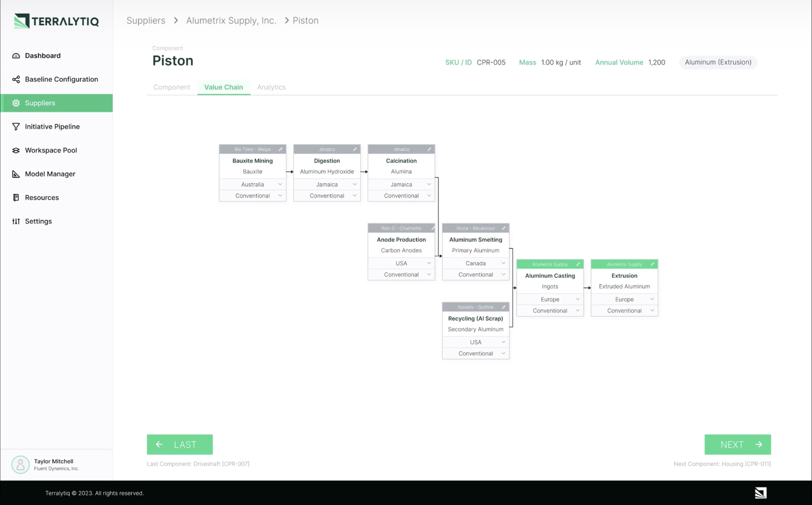Click the Terralytiq logo
Viewport: 812px width, 505px height.
[56, 21]
